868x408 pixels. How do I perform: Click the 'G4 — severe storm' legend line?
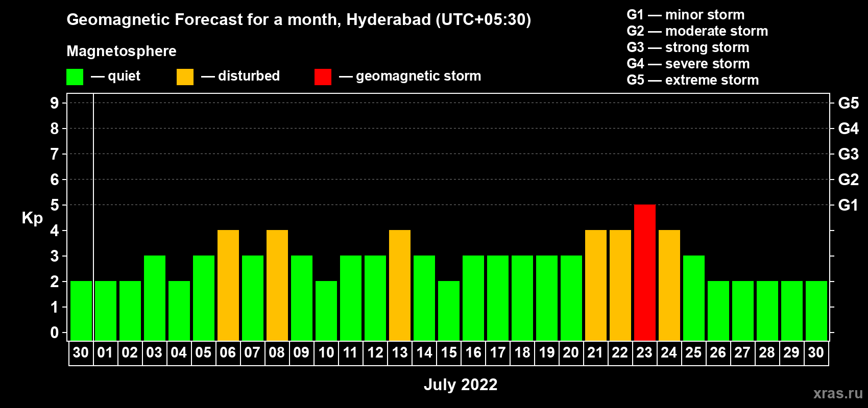[688, 64]
